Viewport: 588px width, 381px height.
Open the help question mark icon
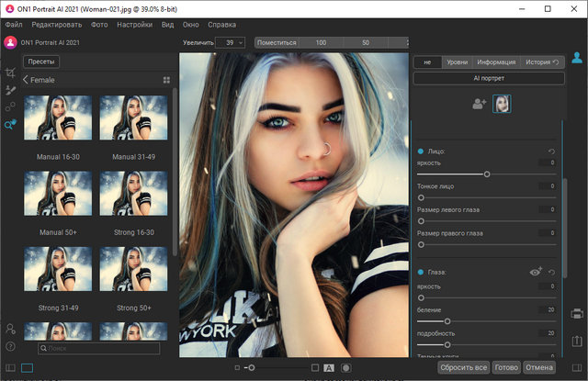click(x=10, y=346)
